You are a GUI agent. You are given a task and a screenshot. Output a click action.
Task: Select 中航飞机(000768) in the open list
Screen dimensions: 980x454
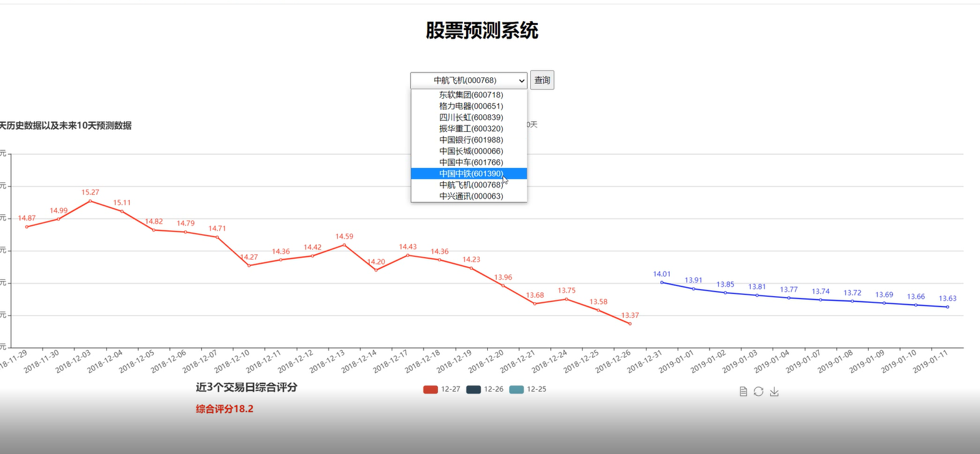point(469,185)
